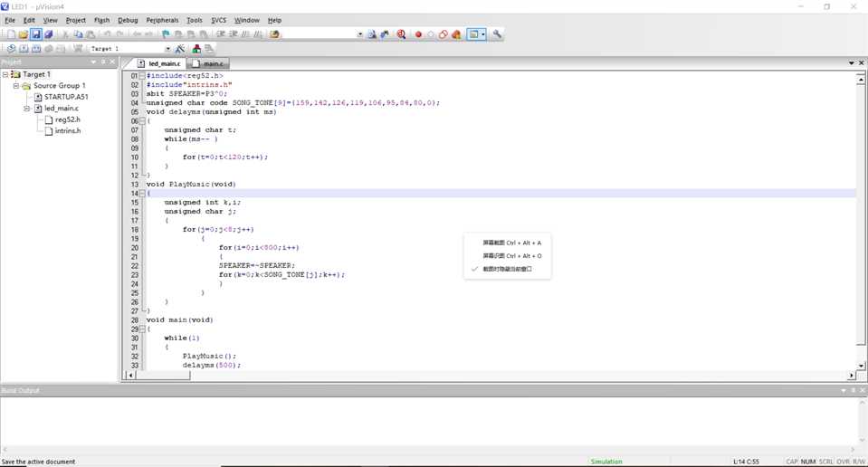The height and width of the screenshot is (467, 868).
Task: Click the Cut scissors icon
Action: click(65, 34)
